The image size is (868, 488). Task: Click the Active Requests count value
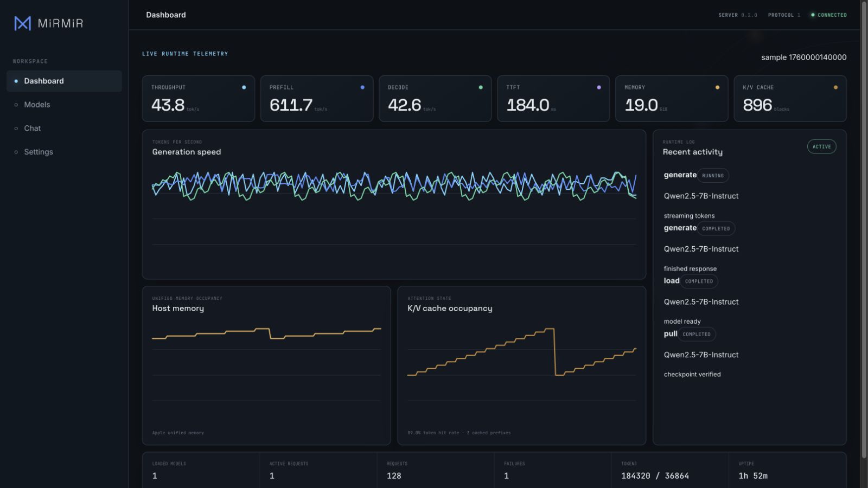[x=272, y=476]
